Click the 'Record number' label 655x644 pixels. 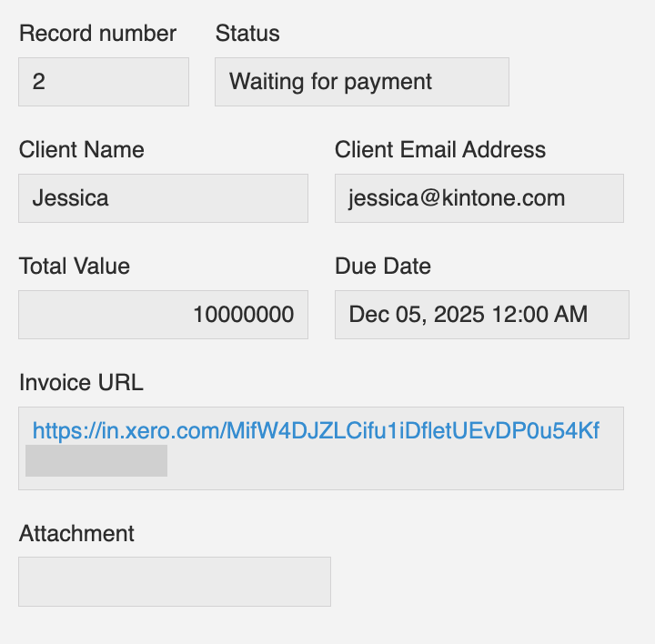(x=97, y=34)
